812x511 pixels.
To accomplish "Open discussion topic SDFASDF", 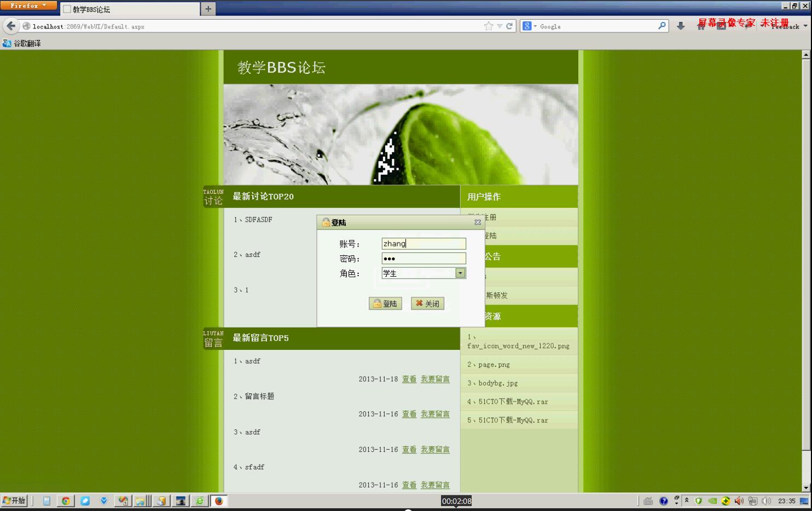I will (253, 220).
